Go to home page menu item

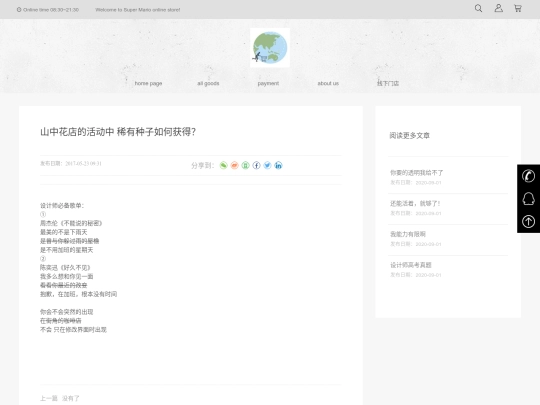(148, 83)
